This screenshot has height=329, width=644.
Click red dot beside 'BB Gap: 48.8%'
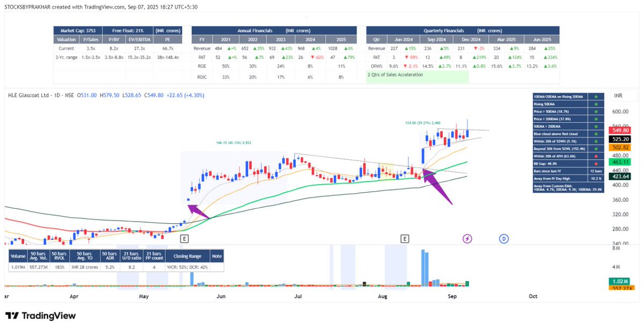coord(596,163)
